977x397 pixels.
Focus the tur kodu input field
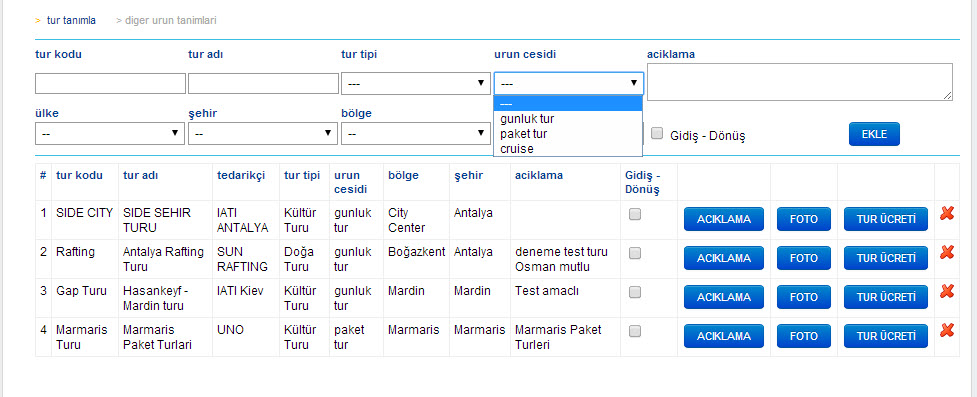(x=110, y=84)
